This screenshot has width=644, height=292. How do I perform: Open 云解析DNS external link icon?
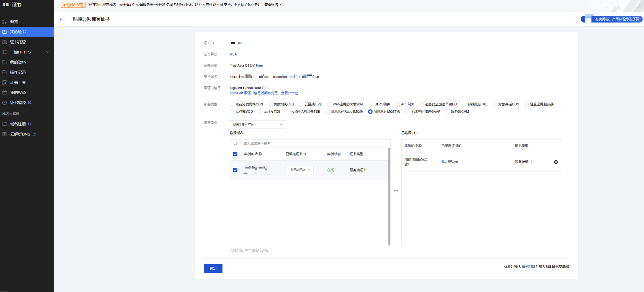[x=34, y=134]
